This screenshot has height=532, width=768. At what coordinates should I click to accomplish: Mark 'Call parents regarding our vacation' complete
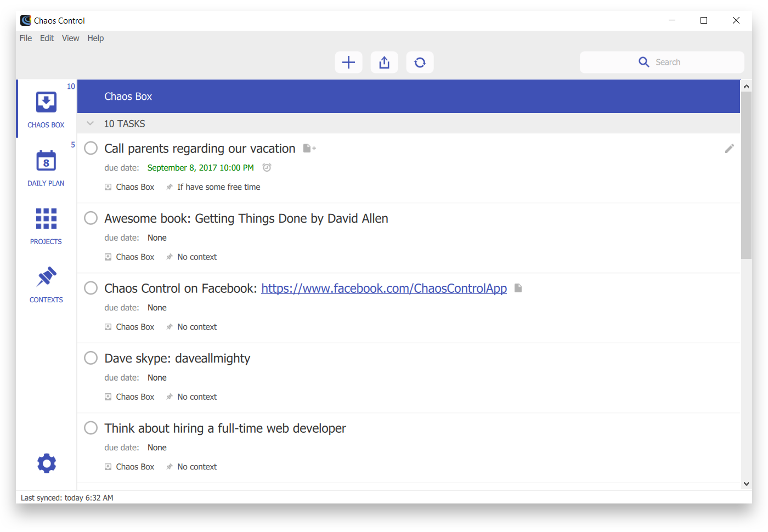point(91,149)
